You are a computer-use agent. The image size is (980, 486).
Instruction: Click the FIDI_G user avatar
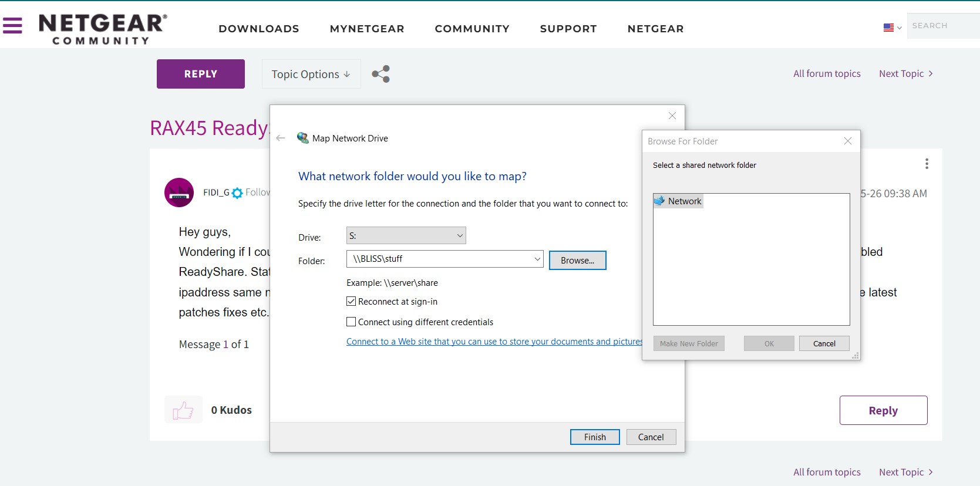pos(179,193)
